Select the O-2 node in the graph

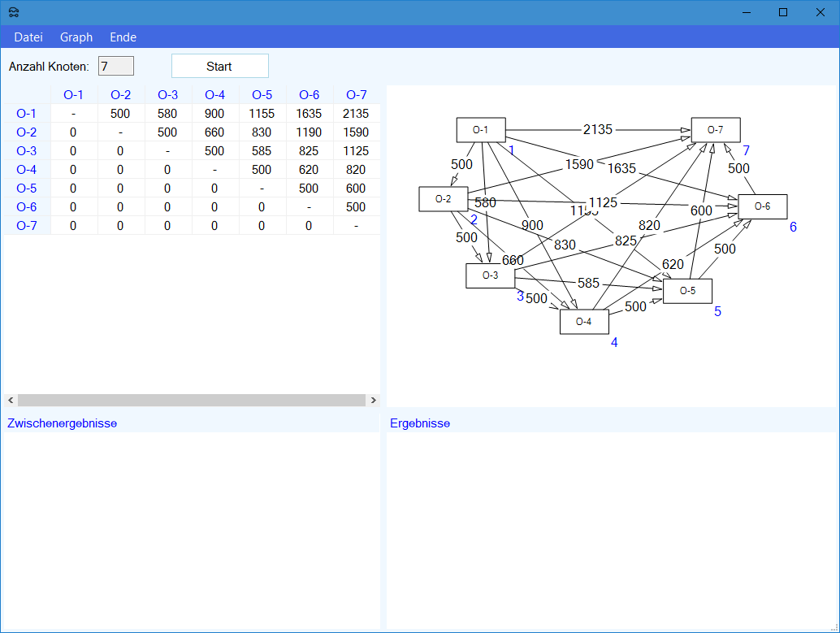[443, 198]
